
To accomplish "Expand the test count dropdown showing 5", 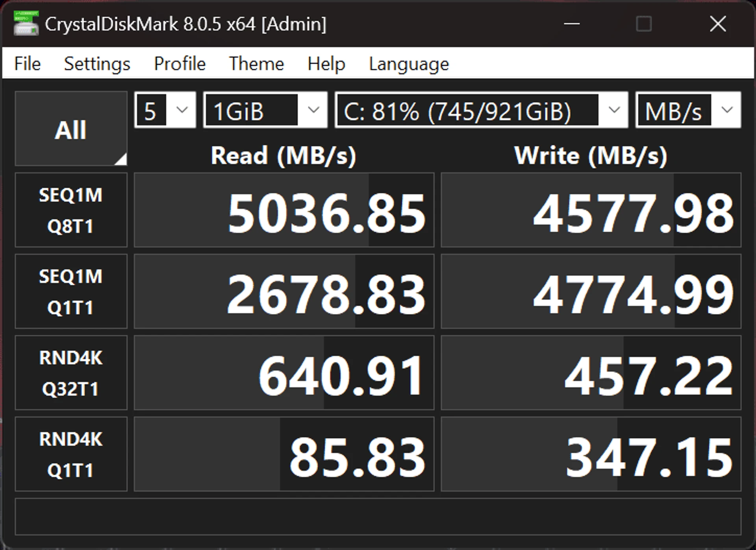I will point(165,110).
